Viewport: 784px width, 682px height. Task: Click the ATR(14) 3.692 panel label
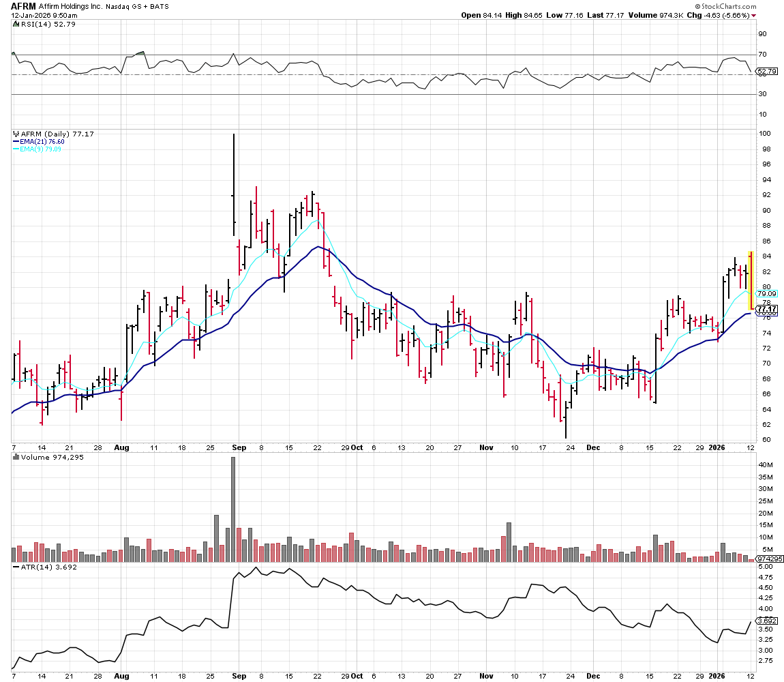point(49,567)
